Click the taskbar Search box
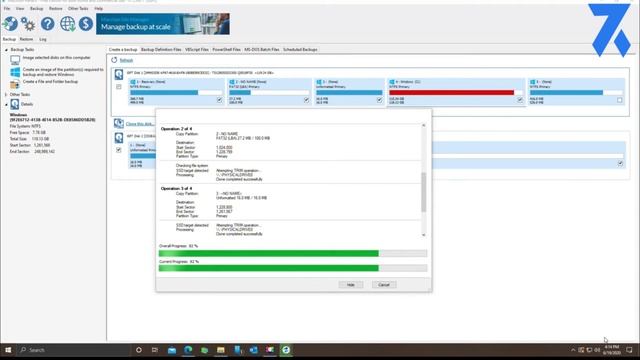 [73, 350]
